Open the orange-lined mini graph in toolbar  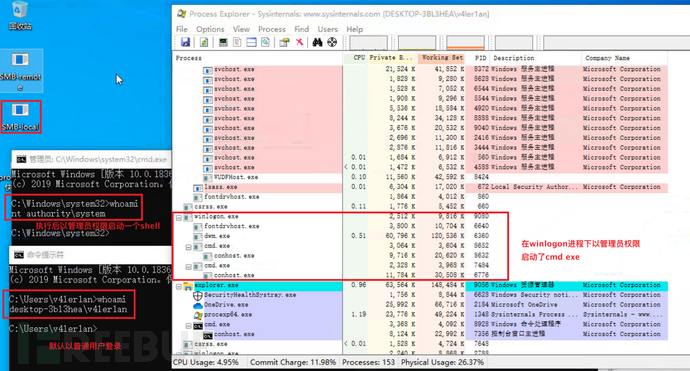coord(466,43)
